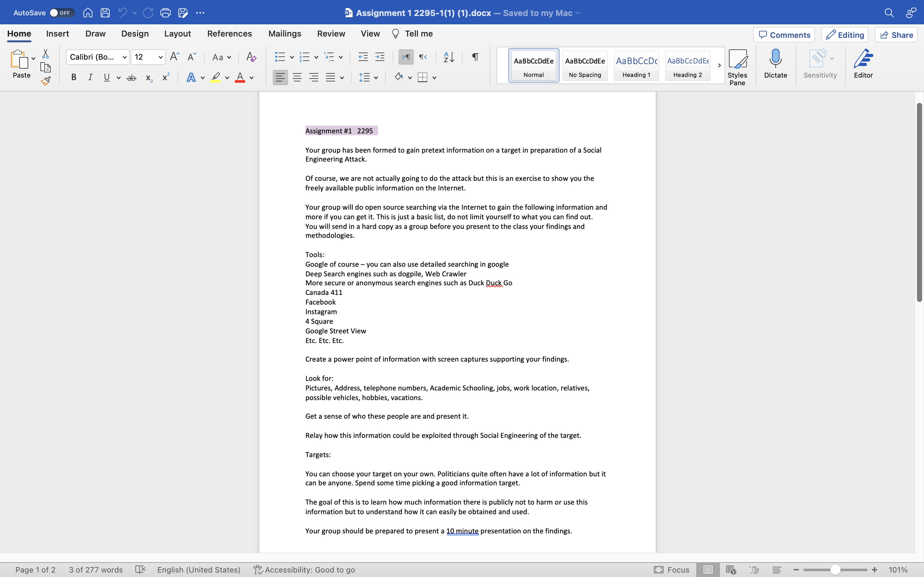
Task: Activate the Format Painter tool
Action: [46, 80]
